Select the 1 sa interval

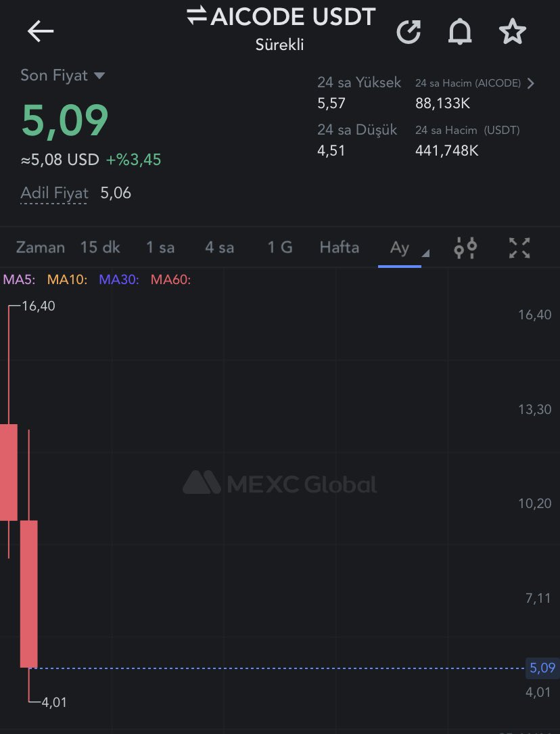click(x=160, y=247)
